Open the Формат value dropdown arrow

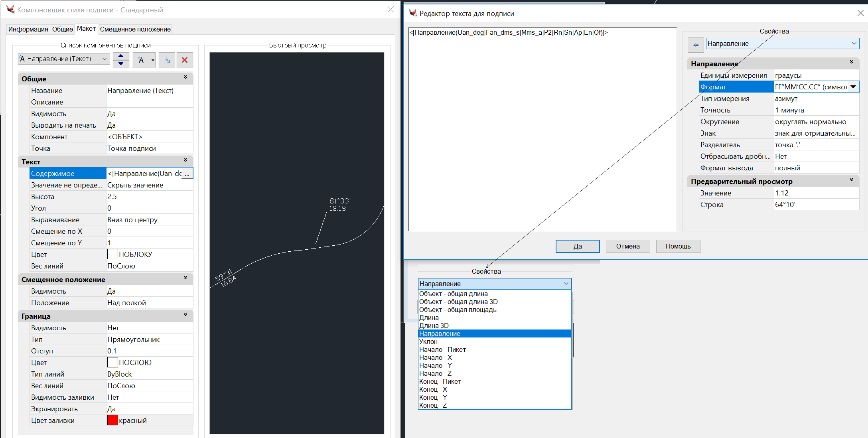pyautogui.click(x=853, y=87)
